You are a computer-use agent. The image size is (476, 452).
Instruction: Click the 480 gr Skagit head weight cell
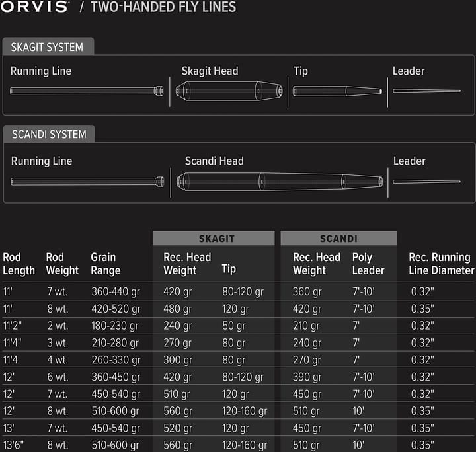pos(178,309)
